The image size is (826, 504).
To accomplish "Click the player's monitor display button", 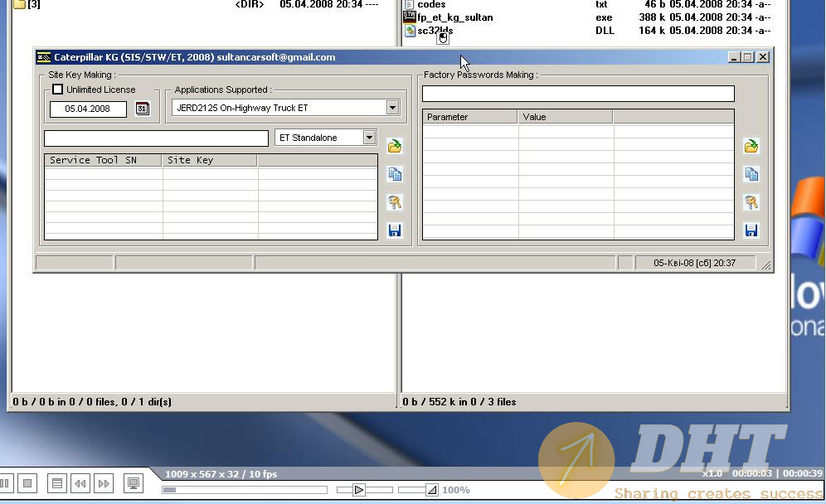I will [x=134, y=483].
